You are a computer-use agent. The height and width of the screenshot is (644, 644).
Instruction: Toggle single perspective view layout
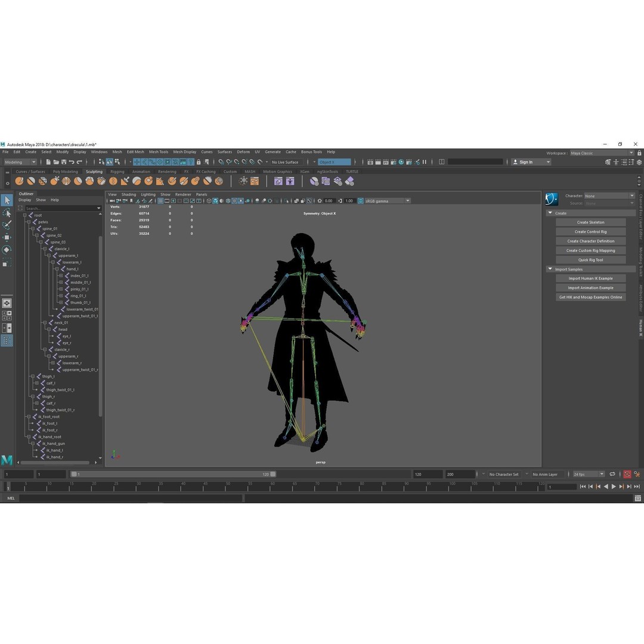tap(7, 303)
